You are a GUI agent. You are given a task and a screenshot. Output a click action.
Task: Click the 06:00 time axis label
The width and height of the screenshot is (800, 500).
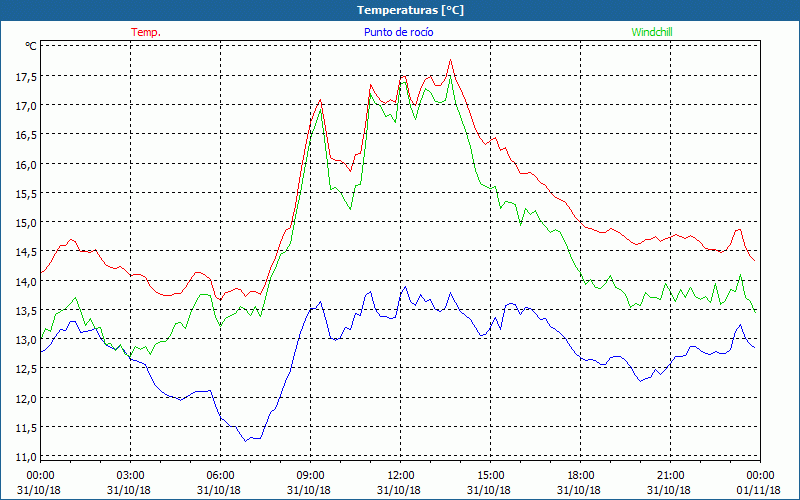[x=220, y=476]
